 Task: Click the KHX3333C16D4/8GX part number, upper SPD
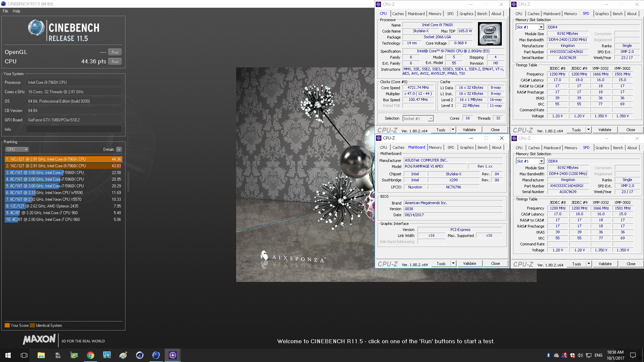tap(567, 52)
